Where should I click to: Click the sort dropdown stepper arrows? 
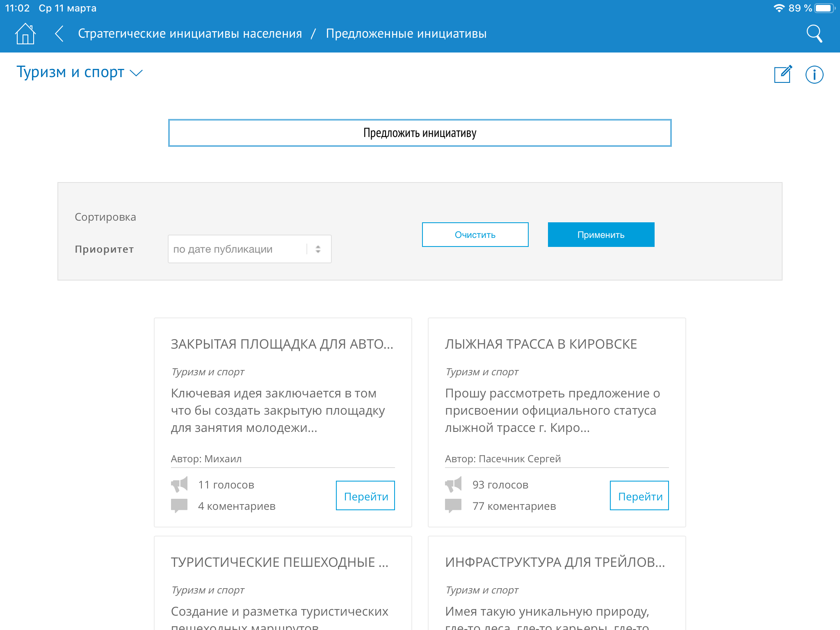click(x=318, y=249)
